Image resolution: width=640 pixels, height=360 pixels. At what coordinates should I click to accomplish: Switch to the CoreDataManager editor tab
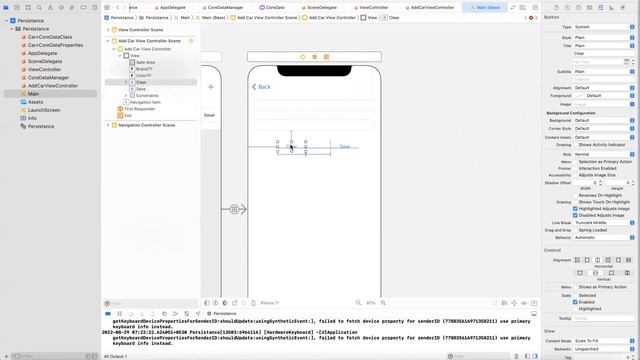[x=223, y=7]
